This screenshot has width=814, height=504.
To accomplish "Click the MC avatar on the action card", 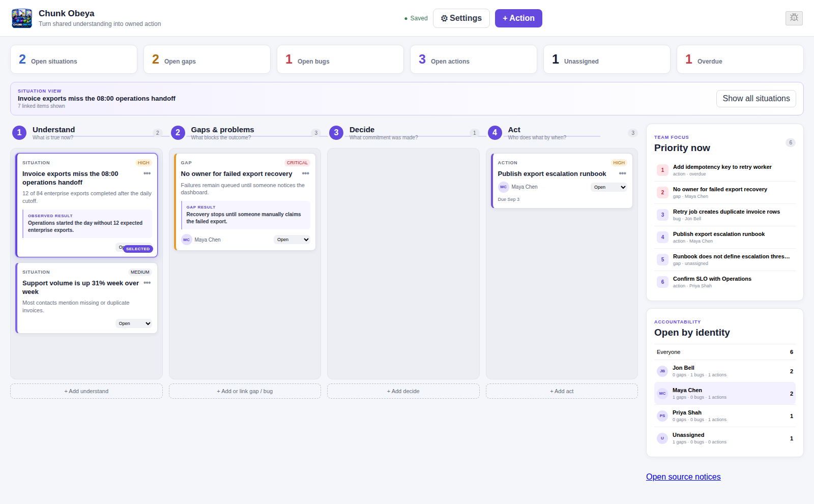I will point(503,187).
